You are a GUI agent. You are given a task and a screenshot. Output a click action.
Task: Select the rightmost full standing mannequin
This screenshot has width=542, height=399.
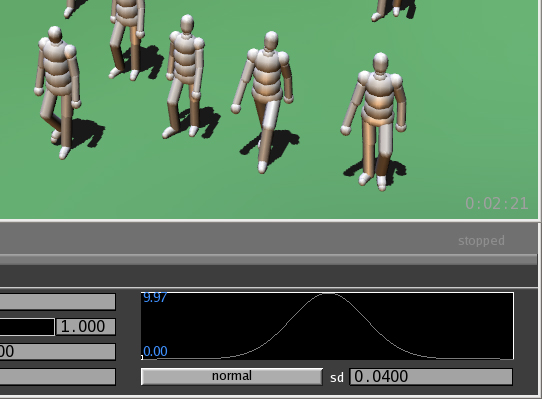click(375, 121)
